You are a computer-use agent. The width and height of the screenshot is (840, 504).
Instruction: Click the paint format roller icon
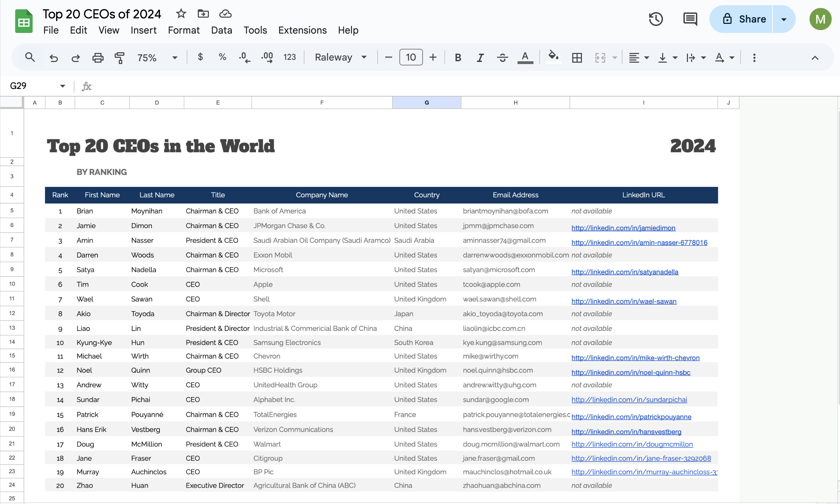coord(120,57)
